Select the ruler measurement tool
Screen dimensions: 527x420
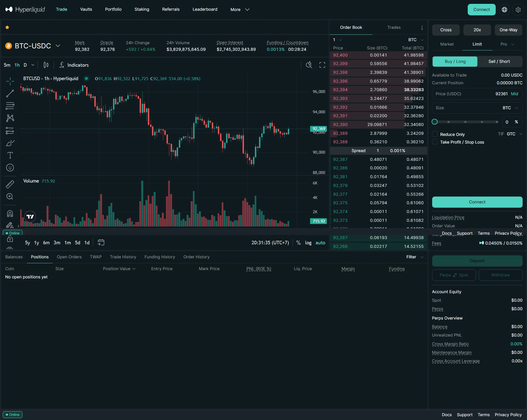click(10, 184)
